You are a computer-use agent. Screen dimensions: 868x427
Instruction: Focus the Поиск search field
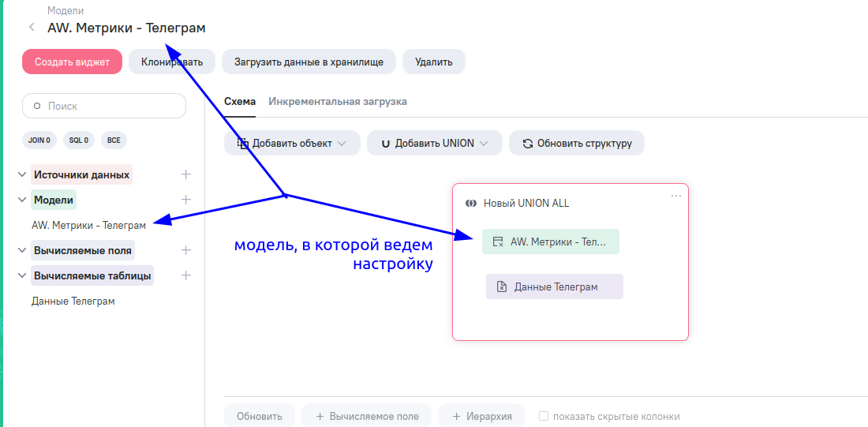[104, 106]
